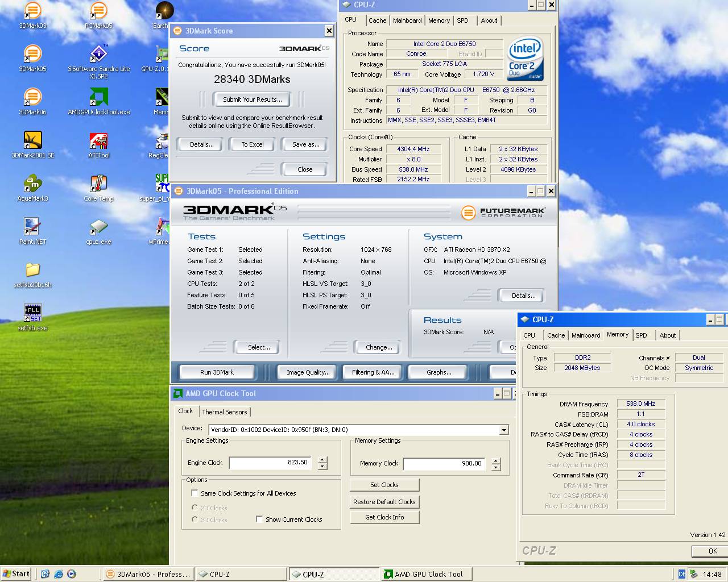The width and height of the screenshot is (728, 582).
Task: Open About tab in lower CPU-Z window
Action: point(668,335)
